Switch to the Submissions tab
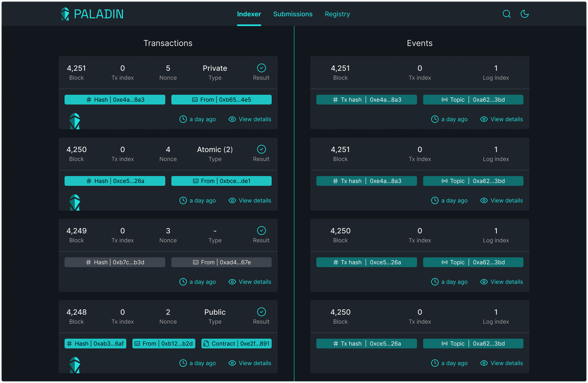This screenshot has width=588, height=383. pyautogui.click(x=293, y=14)
